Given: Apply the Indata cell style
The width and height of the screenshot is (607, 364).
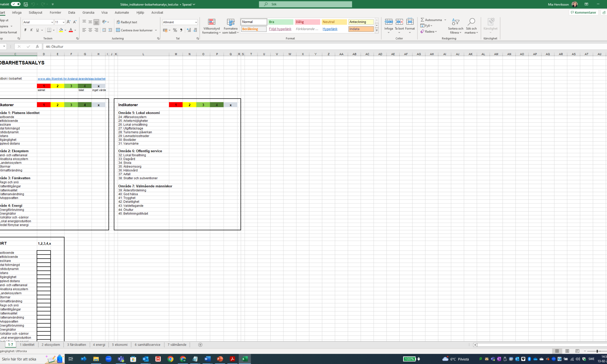Looking at the screenshot, I should 361,29.
